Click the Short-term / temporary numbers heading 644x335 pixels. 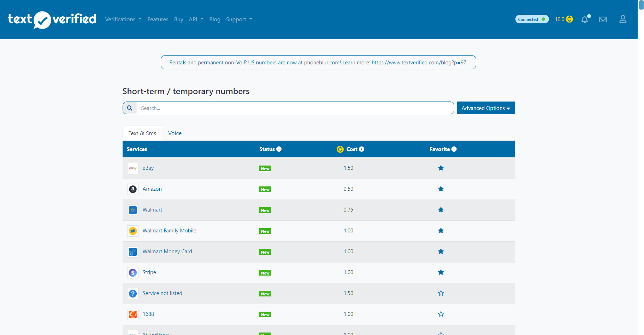tap(186, 91)
